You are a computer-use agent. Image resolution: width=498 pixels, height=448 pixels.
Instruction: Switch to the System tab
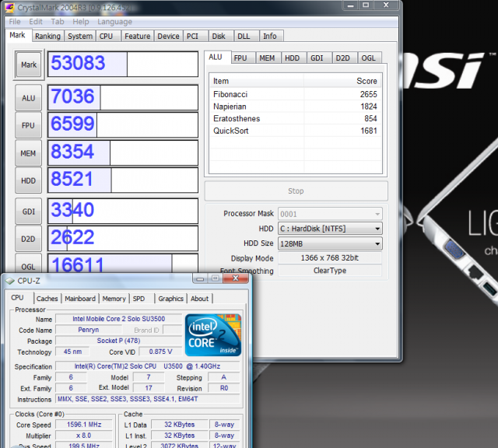tap(80, 37)
